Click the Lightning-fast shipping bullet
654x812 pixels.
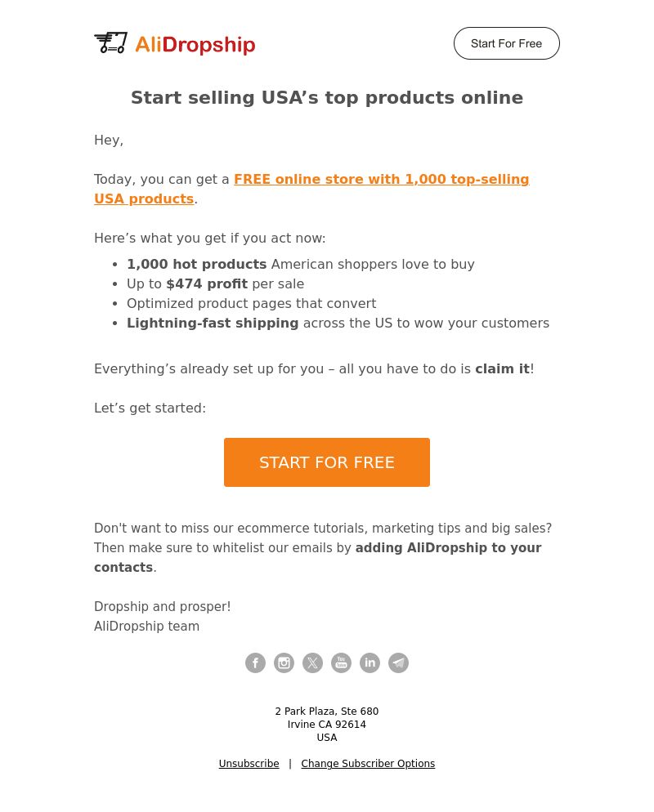(x=338, y=323)
